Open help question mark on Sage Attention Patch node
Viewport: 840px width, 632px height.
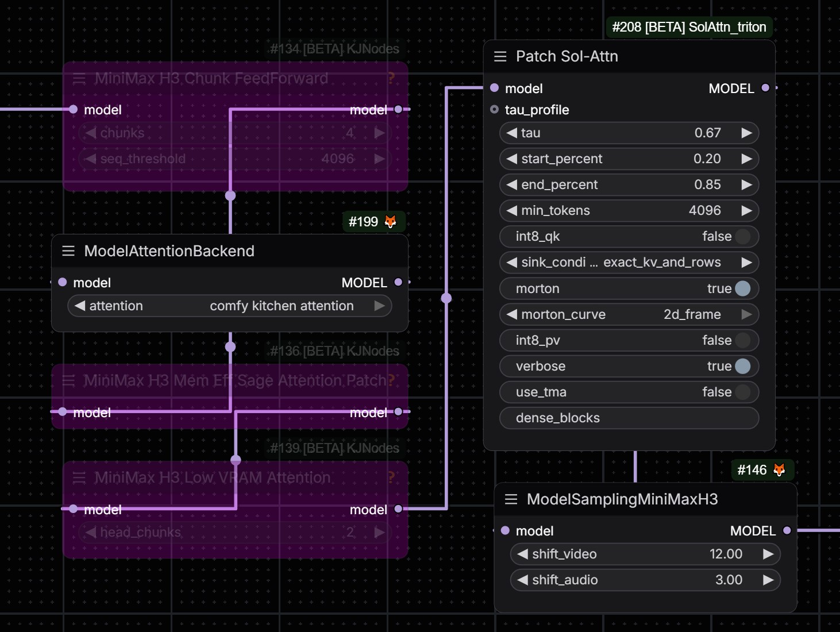coord(391,380)
